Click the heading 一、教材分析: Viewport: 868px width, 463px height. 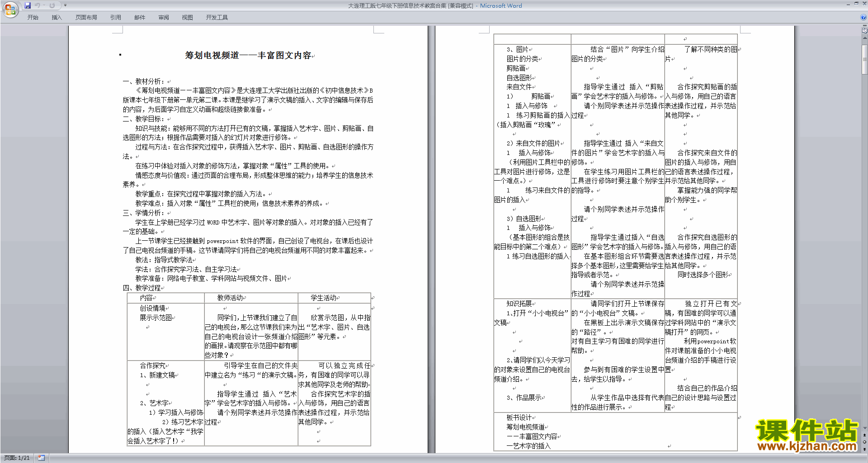[x=144, y=81]
